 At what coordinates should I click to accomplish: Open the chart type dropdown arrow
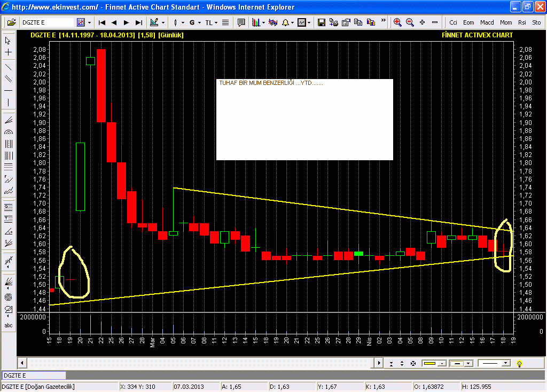pos(90,22)
